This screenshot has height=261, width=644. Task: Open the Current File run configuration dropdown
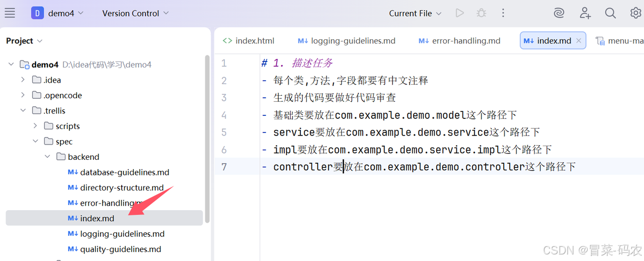point(415,13)
